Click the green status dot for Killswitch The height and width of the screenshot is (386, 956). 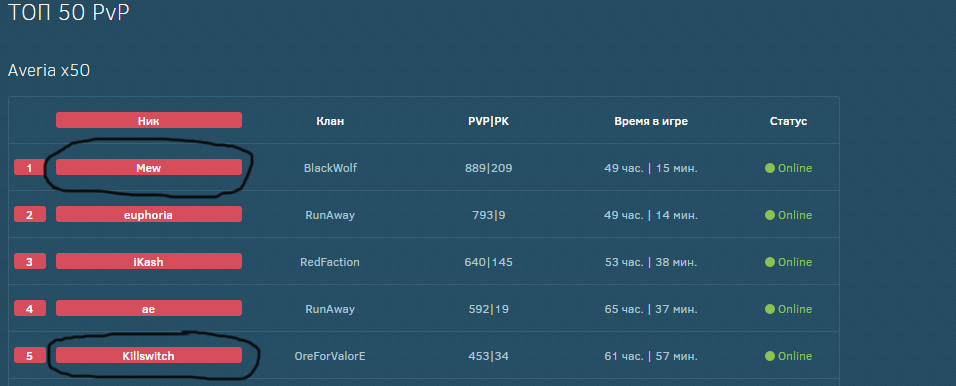click(770, 356)
